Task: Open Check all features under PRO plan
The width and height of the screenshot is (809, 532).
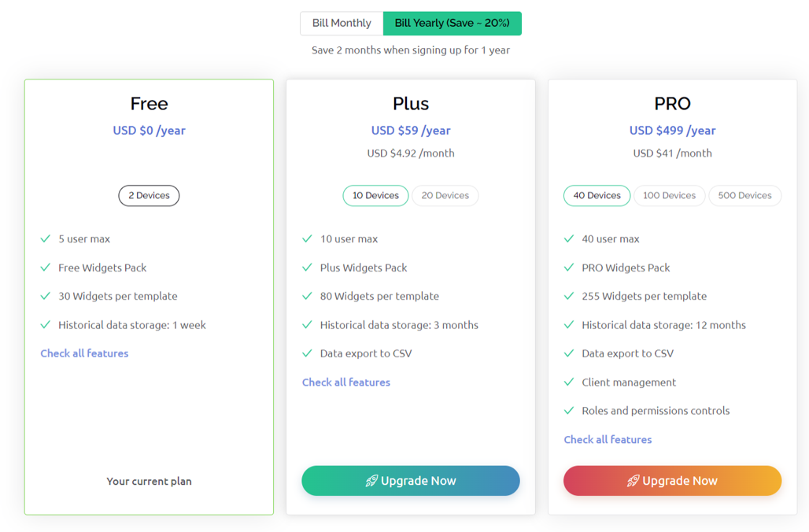Action: coord(608,440)
